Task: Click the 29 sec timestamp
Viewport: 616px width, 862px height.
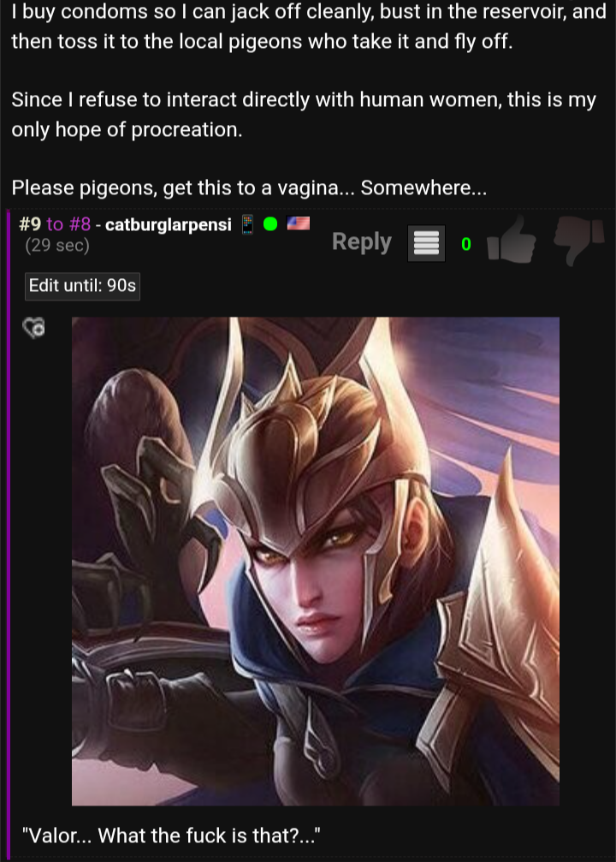Action: click(x=57, y=245)
